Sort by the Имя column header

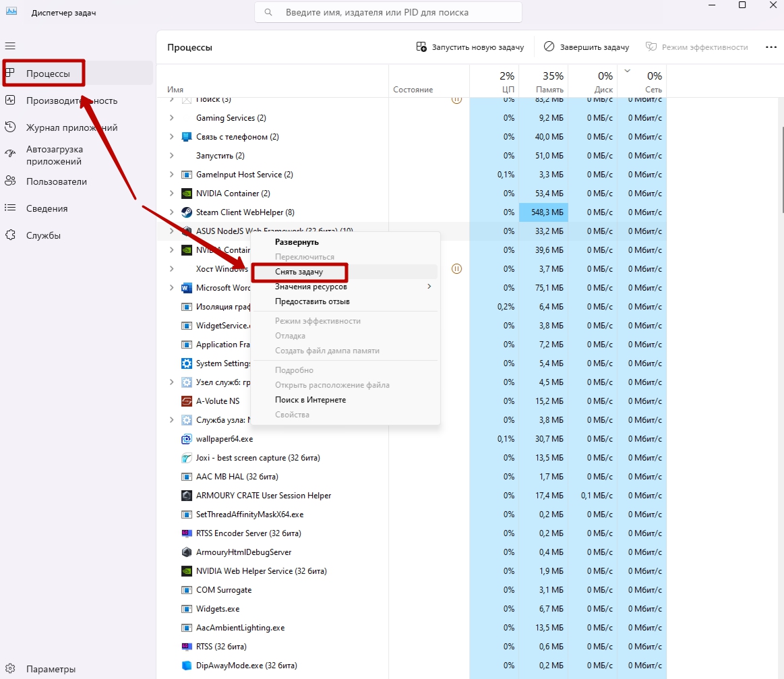(273, 82)
